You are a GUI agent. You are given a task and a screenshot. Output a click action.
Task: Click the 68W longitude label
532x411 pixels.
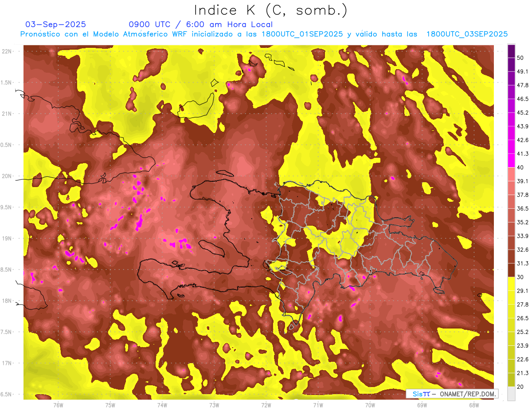[x=473, y=405]
